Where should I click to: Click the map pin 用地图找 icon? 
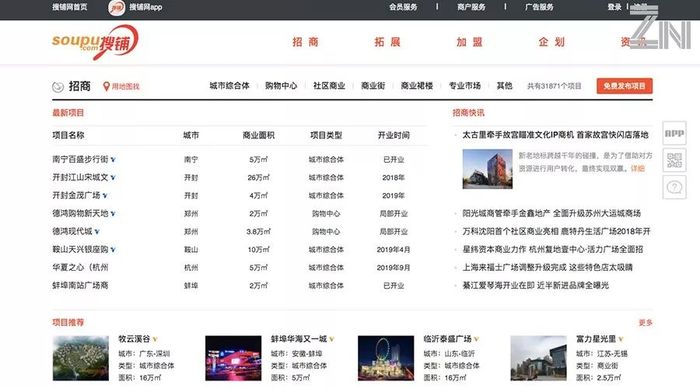(106, 86)
